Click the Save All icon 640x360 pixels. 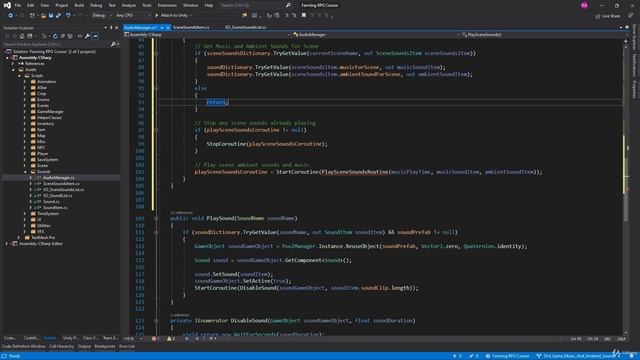click(58, 16)
